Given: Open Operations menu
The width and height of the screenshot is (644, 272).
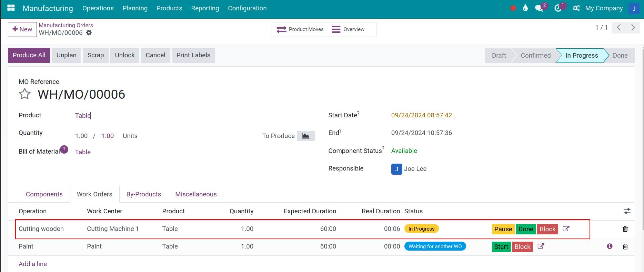Looking at the screenshot, I should (x=98, y=8).
